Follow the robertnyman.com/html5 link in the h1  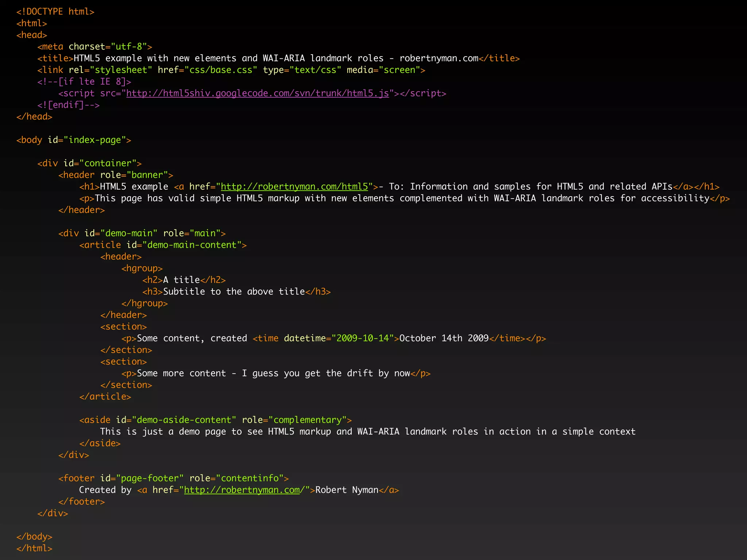coord(294,187)
